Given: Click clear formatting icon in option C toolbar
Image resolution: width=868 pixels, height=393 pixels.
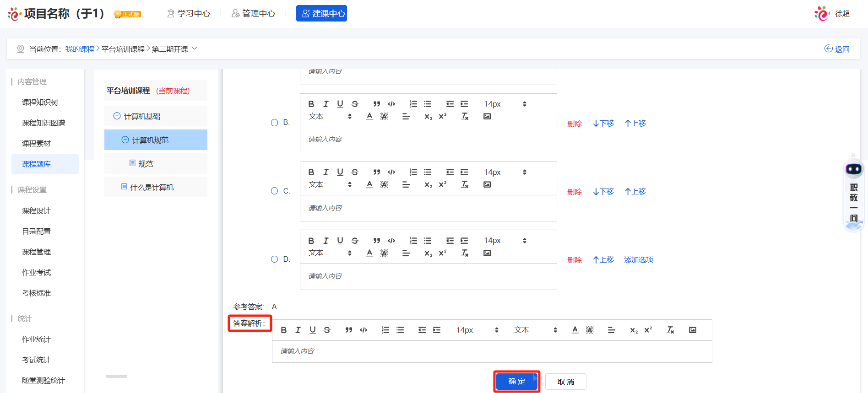Looking at the screenshot, I should 465,185.
